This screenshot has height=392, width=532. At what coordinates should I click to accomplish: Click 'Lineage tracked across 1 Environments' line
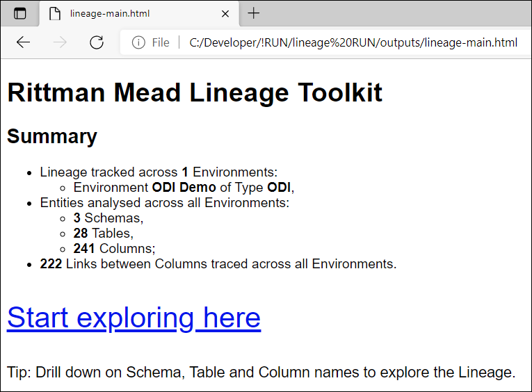point(159,172)
